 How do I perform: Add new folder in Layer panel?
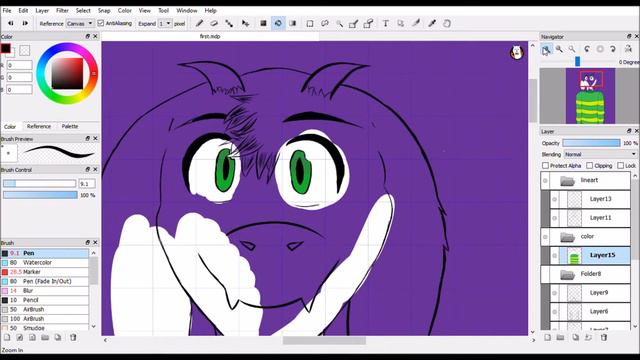(560, 337)
